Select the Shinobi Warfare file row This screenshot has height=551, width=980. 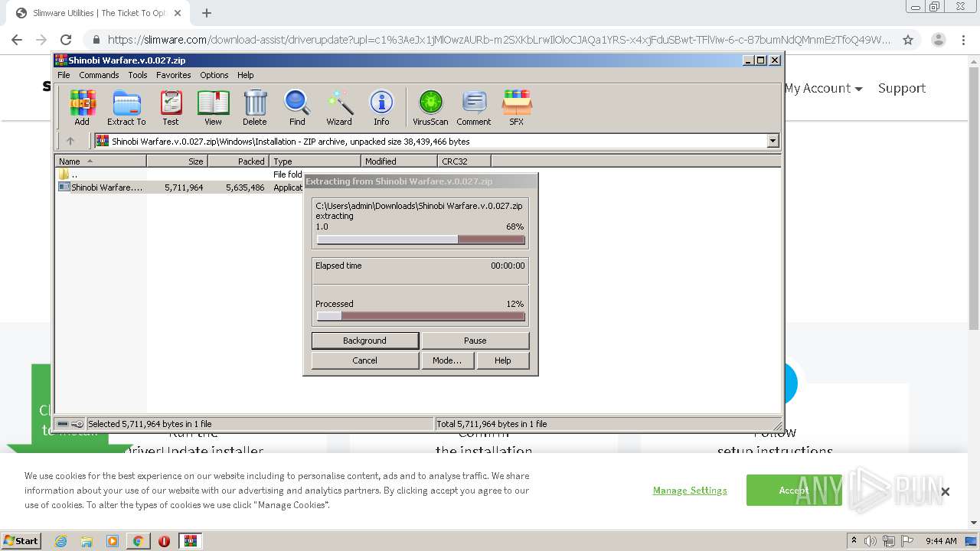(180, 187)
